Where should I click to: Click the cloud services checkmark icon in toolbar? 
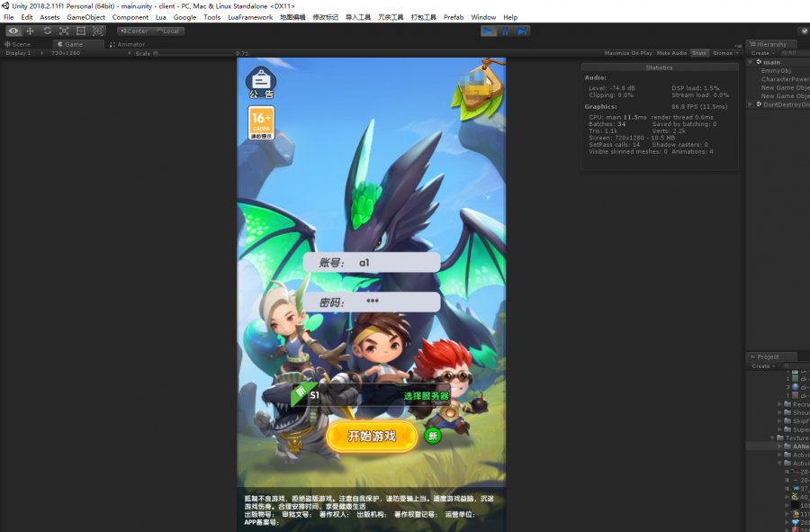click(x=805, y=31)
